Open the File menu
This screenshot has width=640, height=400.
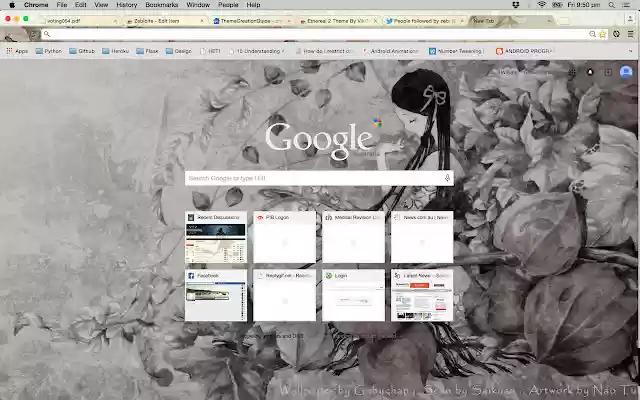coord(62,5)
